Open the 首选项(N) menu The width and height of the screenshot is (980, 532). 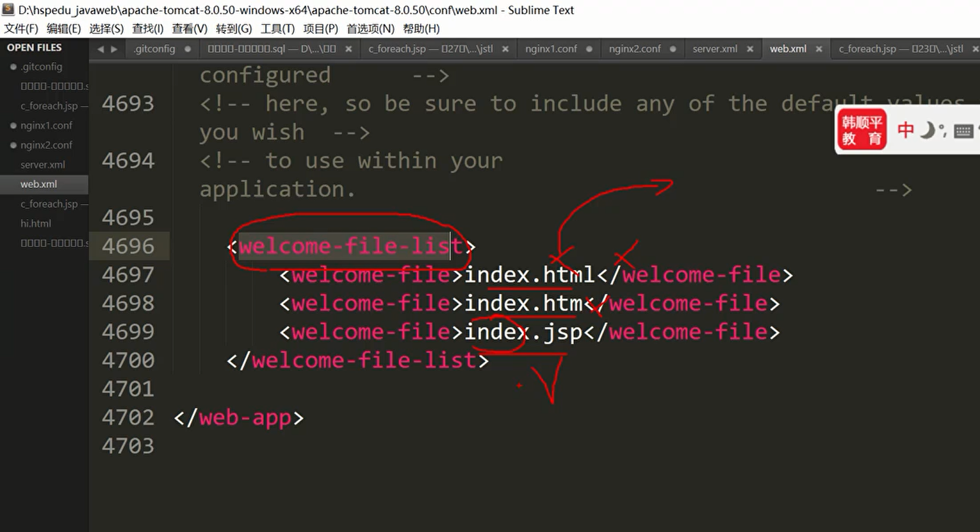click(x=370, y=29)
